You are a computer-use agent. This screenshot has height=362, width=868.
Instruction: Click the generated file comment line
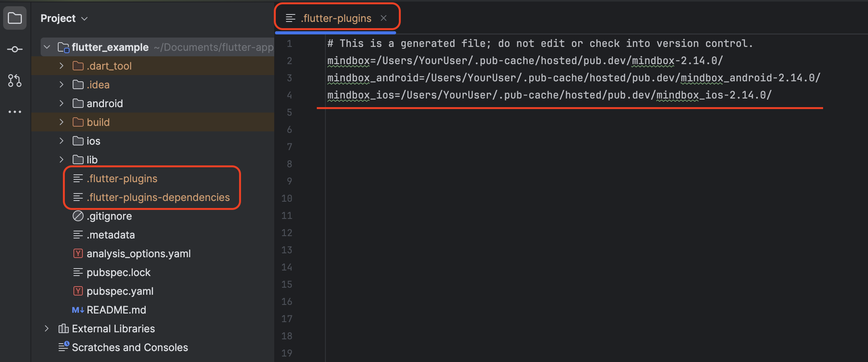click(x=540, y=43)
